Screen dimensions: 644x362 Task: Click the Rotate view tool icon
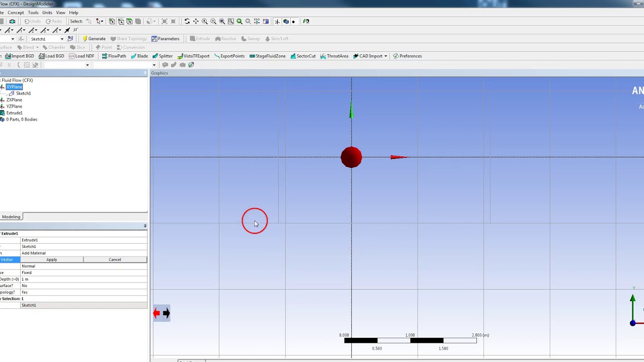coord(187,21)
